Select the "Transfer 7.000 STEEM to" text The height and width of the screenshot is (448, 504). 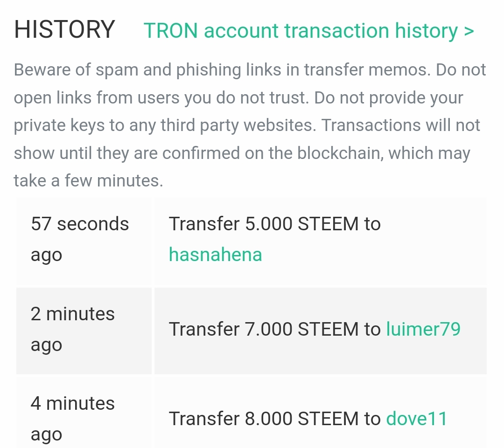click(274, 329)
